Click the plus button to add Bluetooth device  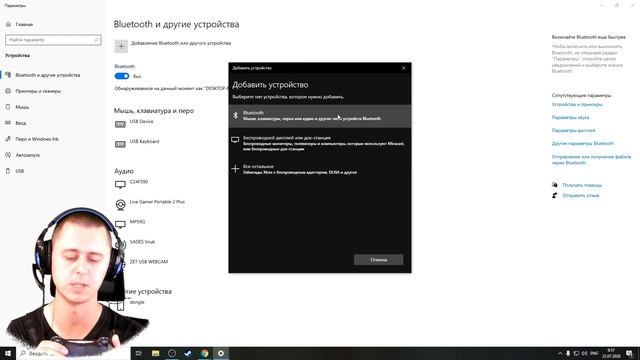point(121,47)
